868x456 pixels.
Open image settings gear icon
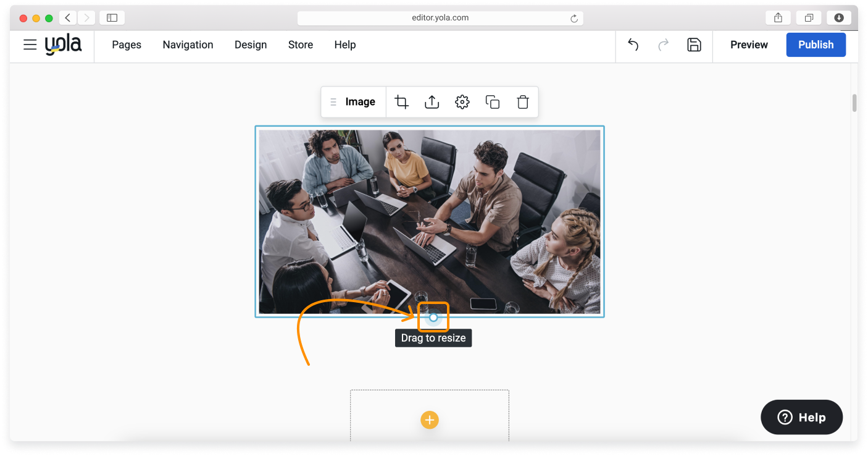[x=462, y=102]
